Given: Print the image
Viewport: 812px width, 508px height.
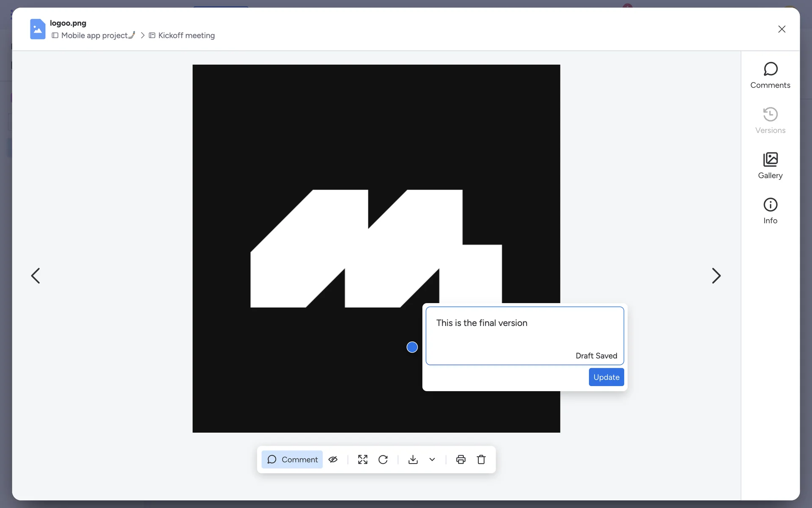Looking at the screenshot, I should [x=461, y=459].
